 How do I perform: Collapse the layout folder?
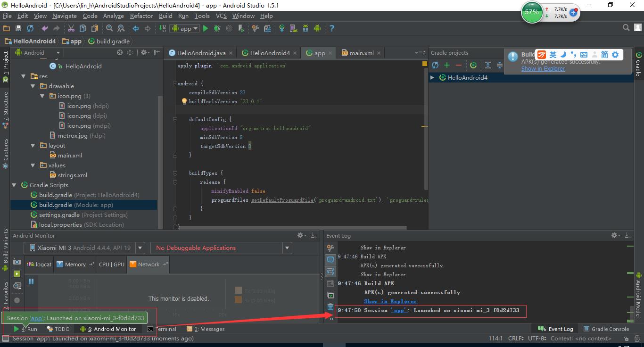click(33, 145)
